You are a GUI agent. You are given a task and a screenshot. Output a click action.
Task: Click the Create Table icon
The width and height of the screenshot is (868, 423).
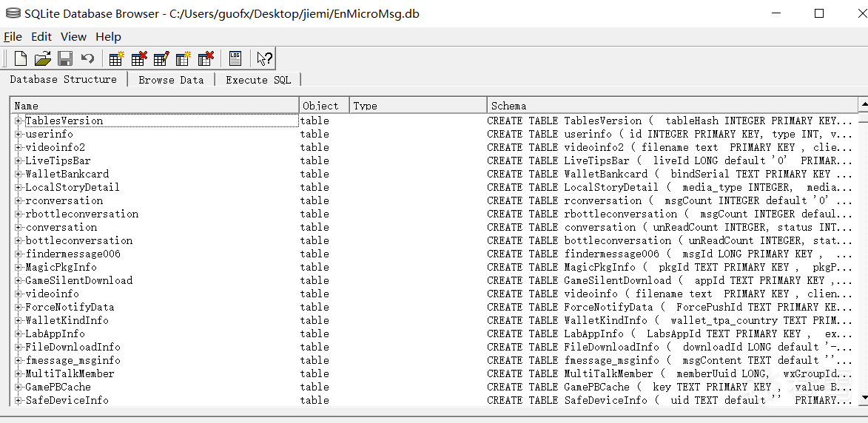pyautogui.click(x=117, y=58)
